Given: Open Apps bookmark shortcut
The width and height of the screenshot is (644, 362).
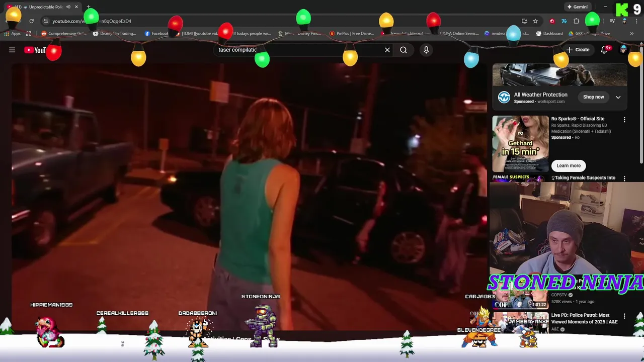Looking at the screenshot, I should point(12,34).
